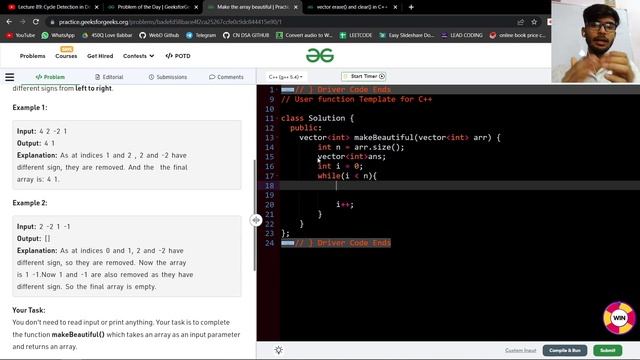
Task: Click the panel divider resize handle
Action: 256,220
